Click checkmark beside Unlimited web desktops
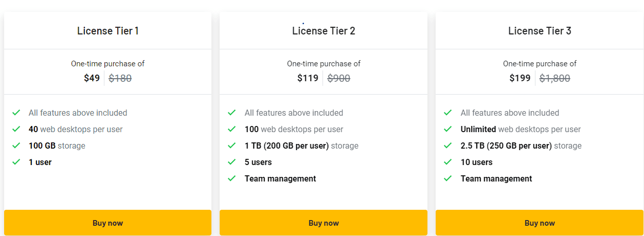Screen dimensions: 644x236 [448, 129]
